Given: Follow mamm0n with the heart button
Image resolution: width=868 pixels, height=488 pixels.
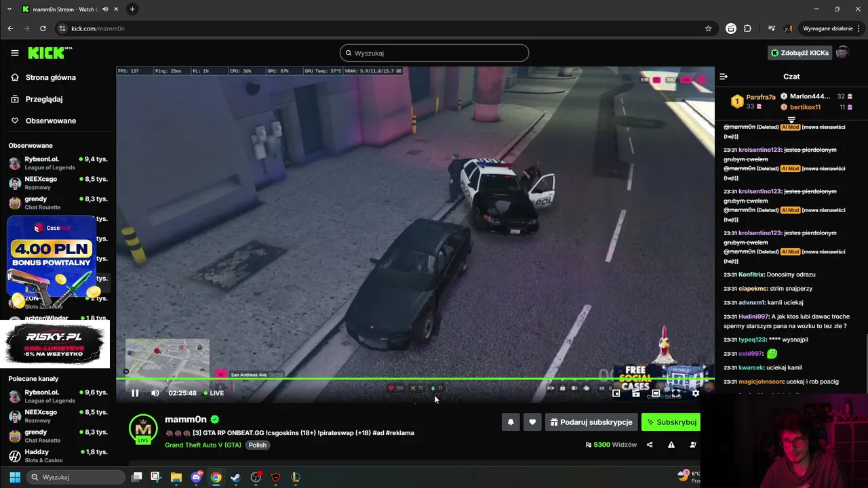Looking at the screenshot, I should (532, 422).
